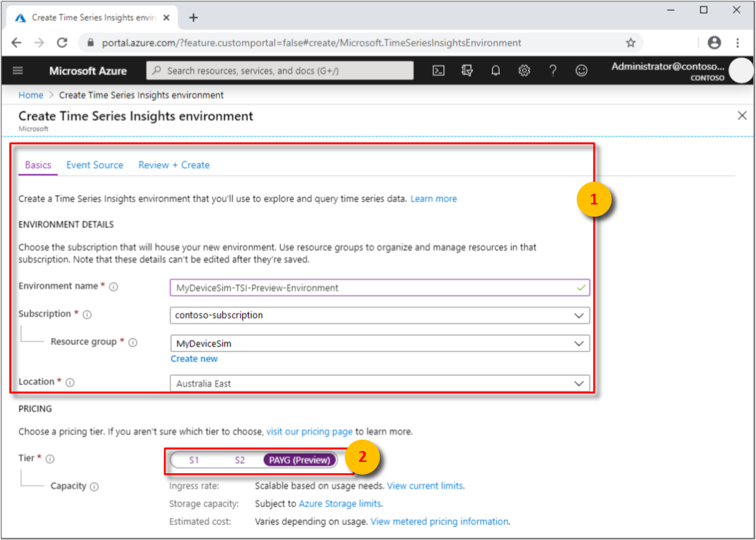
Task: Click the Ingress rate label
Action: click(194, 485)
